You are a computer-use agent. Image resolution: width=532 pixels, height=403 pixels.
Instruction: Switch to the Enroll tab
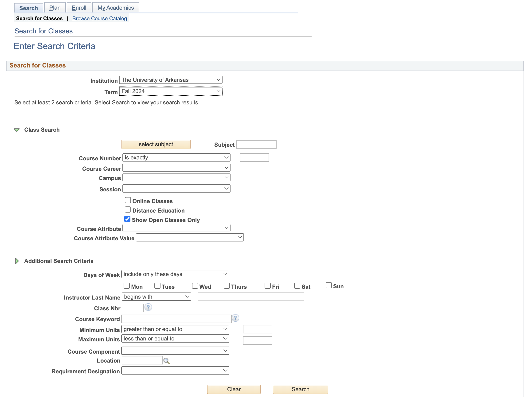(79, 8)
